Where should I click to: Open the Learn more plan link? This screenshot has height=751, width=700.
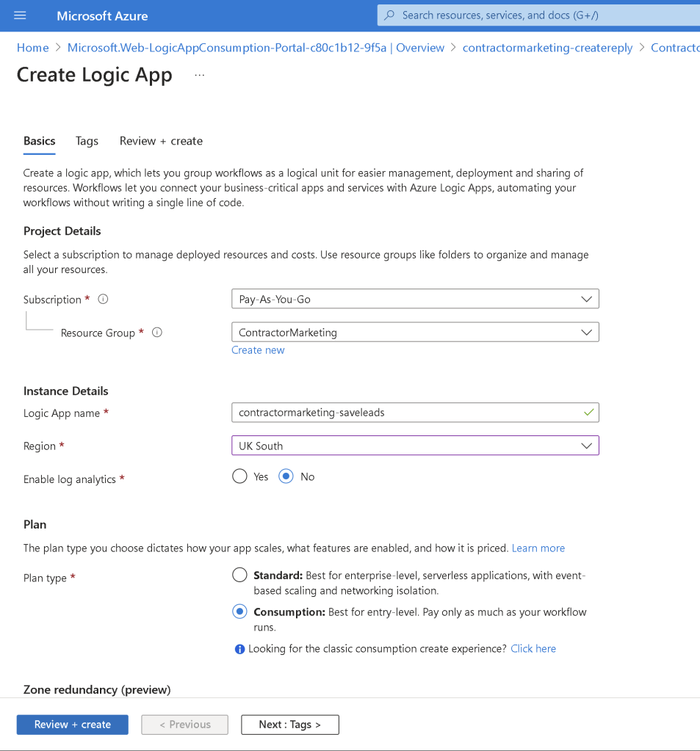538,548
